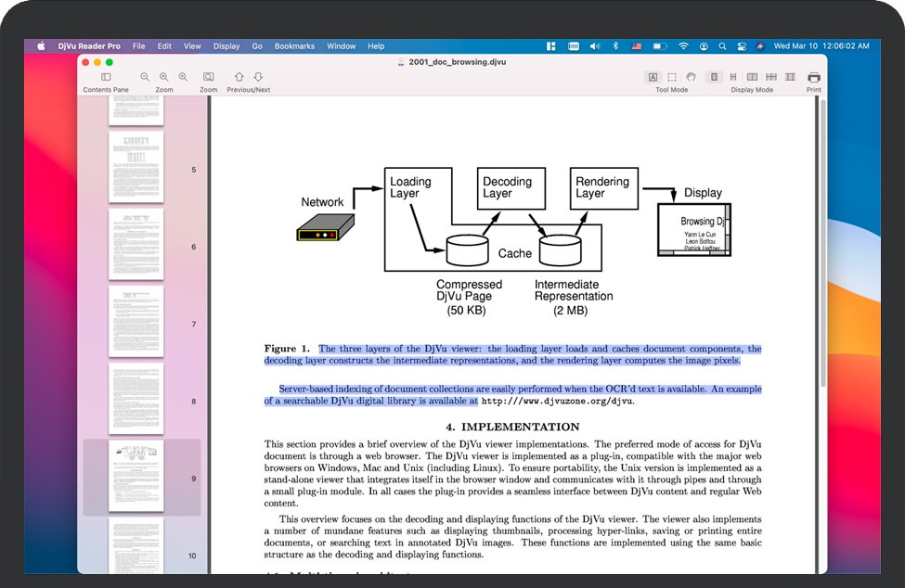This screenshot has height=588, width=905.
Task: Switch to single page display mode
Action: tap(714, 77)
